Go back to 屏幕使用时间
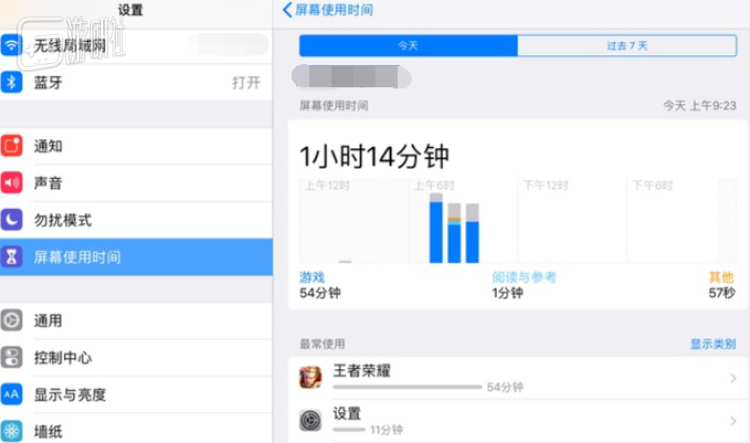The image size is (750, 443). point(328,10)
